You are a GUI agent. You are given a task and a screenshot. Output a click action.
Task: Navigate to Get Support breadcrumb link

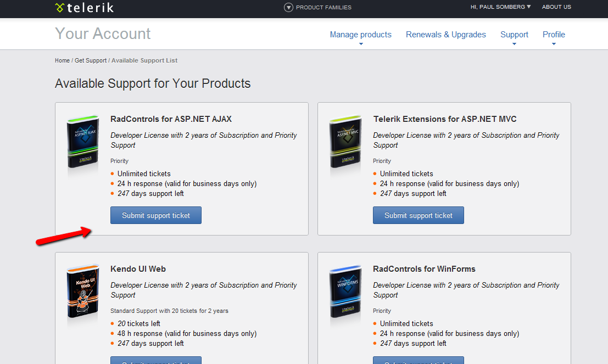pos(91,60)
